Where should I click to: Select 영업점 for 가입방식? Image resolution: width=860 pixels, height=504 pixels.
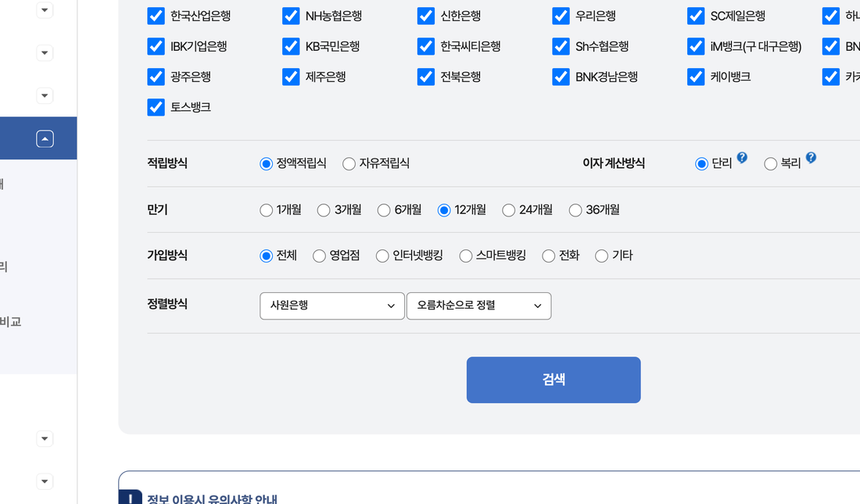tap(319, 256)
